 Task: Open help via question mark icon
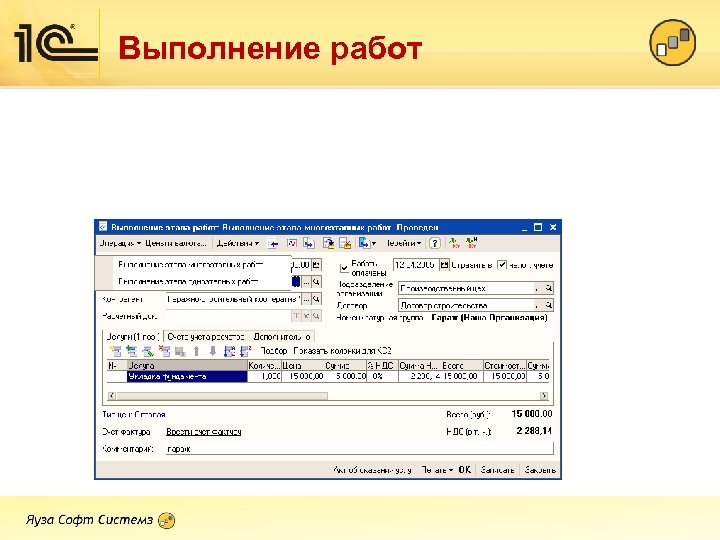point(434,243)
